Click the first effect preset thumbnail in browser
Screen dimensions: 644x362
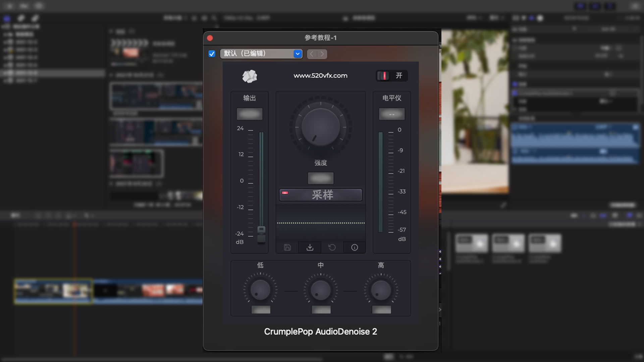[471, 243]
